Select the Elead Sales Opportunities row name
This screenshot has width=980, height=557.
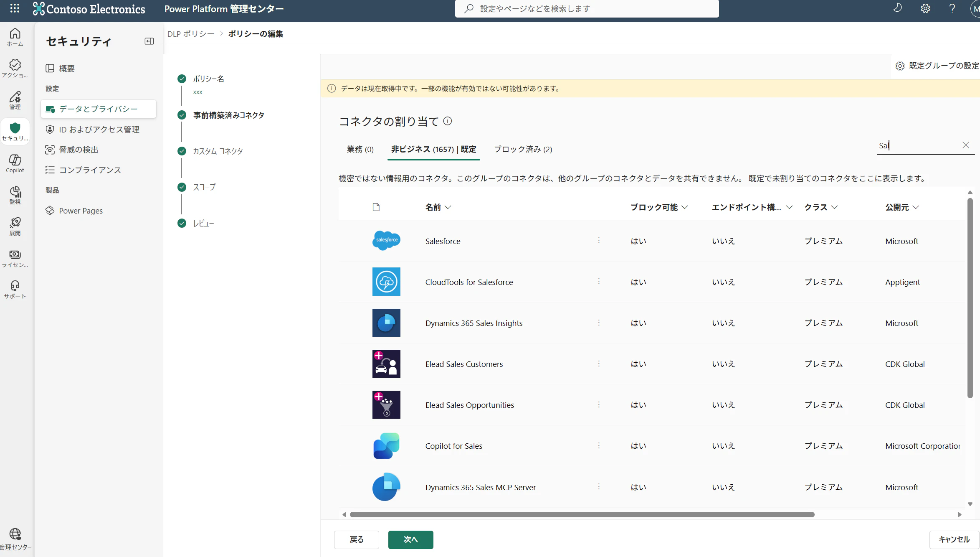pos(469,405)
